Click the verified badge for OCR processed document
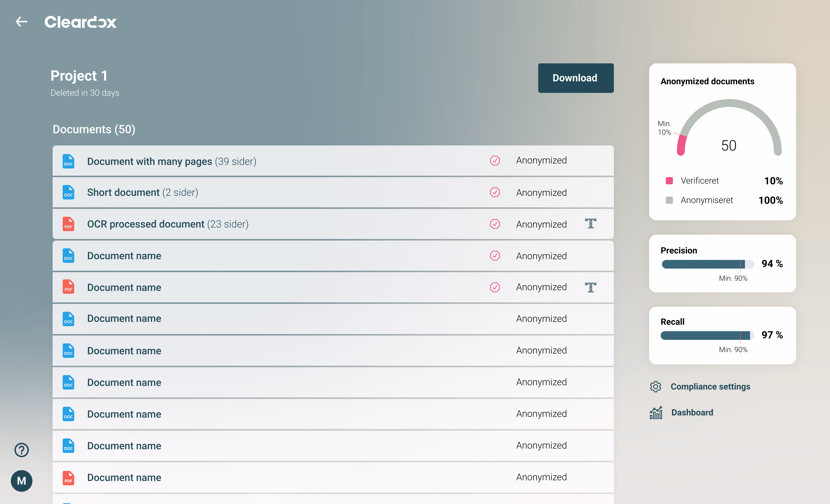Image resolution: width=830 pixels, height=504 pixels. point(495,224)
